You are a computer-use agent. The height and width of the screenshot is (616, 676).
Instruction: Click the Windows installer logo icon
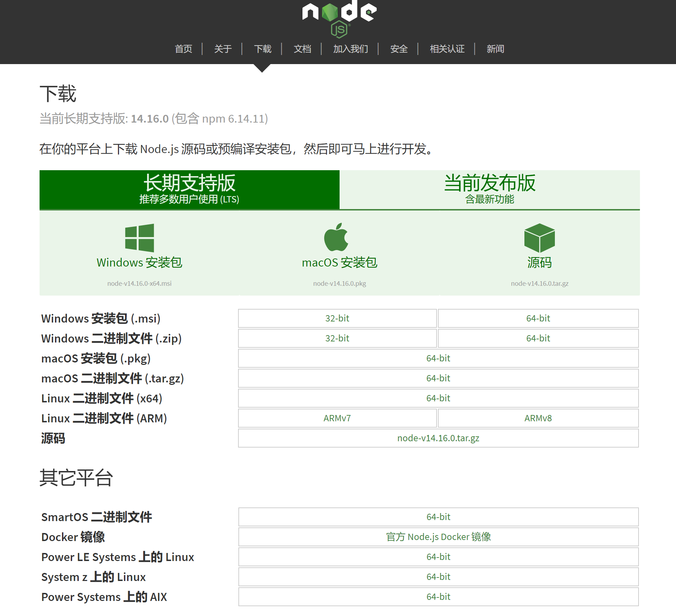(139, 238)
